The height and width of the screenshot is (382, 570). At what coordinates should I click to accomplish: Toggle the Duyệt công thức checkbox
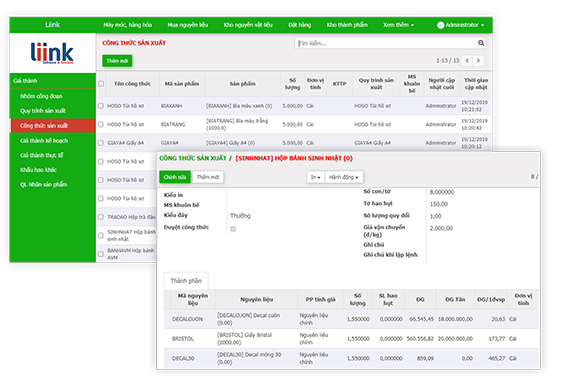(233, 229)
